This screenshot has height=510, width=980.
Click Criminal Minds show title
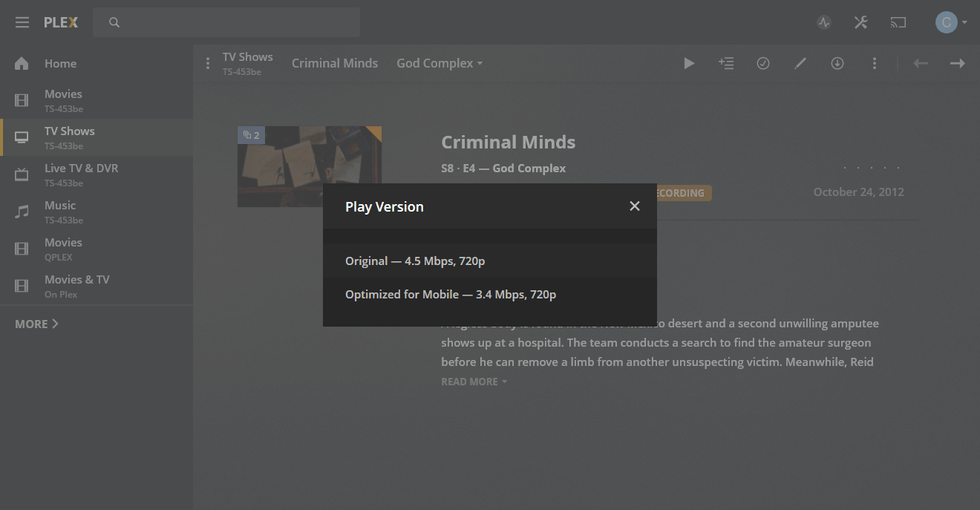tap(508, 142)
